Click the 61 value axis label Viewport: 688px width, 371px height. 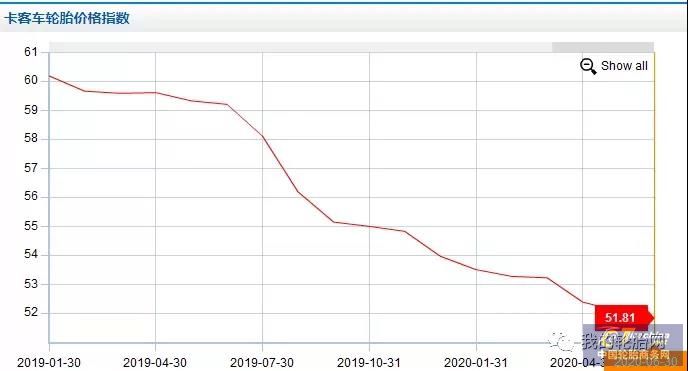(31, 52)
